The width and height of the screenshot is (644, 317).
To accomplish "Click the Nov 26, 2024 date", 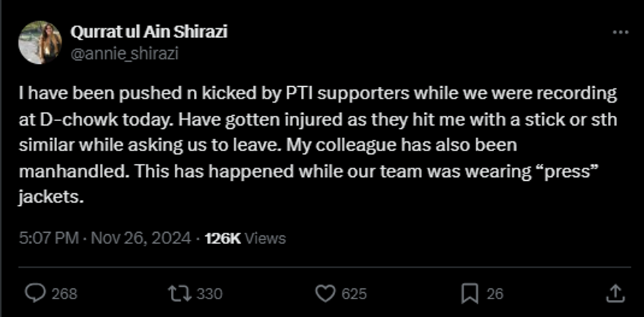I will 142,238.
